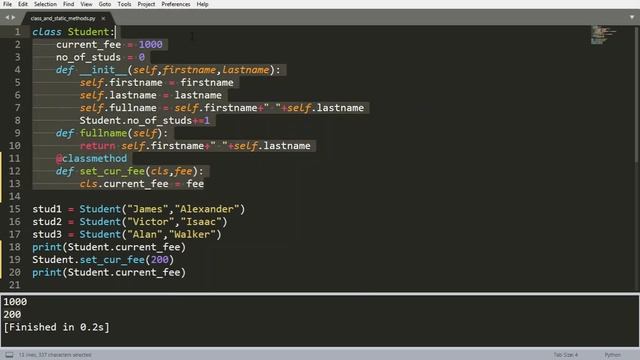This screenshot has height=360, width=640.
Task: Click the '13 lines, 337 characters selected' status text
Action: [55, 355]
